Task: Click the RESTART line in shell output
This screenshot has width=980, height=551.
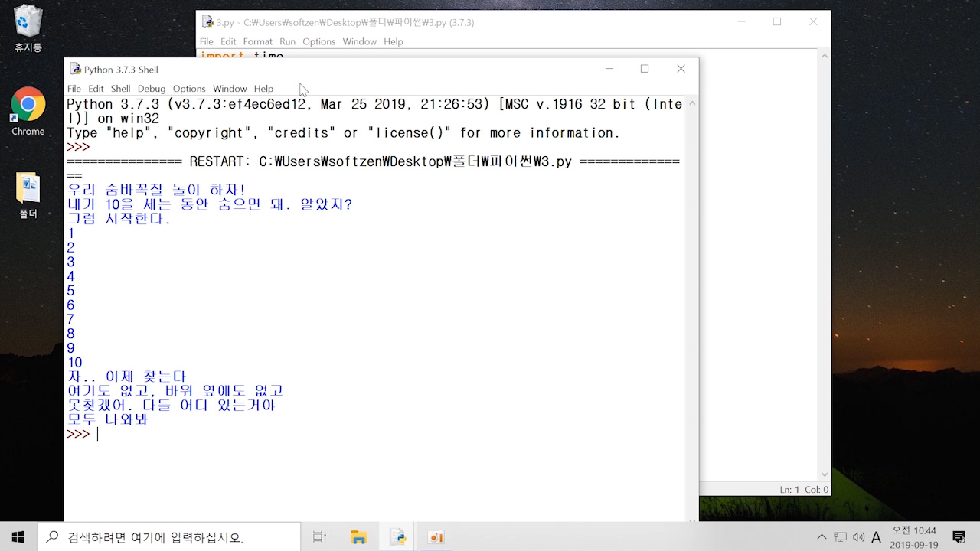Action: 373,161
